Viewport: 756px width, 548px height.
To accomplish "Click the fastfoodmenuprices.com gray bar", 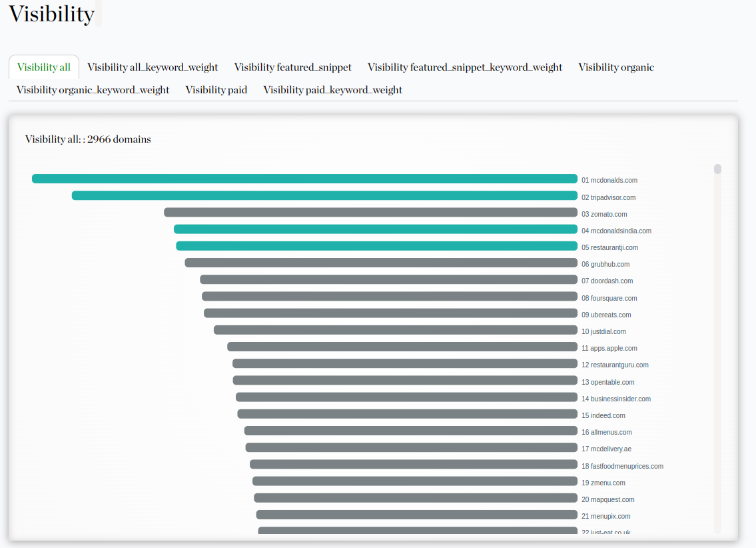I will point(414,465).
